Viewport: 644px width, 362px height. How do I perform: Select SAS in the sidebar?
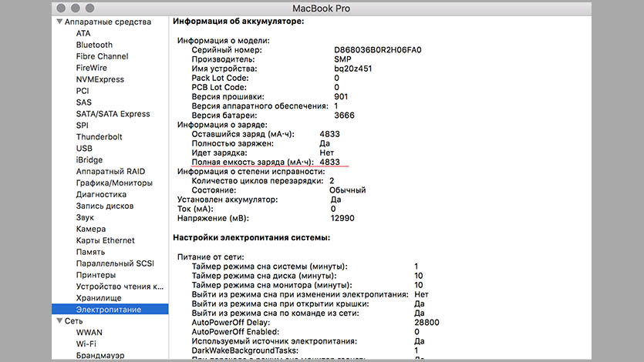point(84,102)
